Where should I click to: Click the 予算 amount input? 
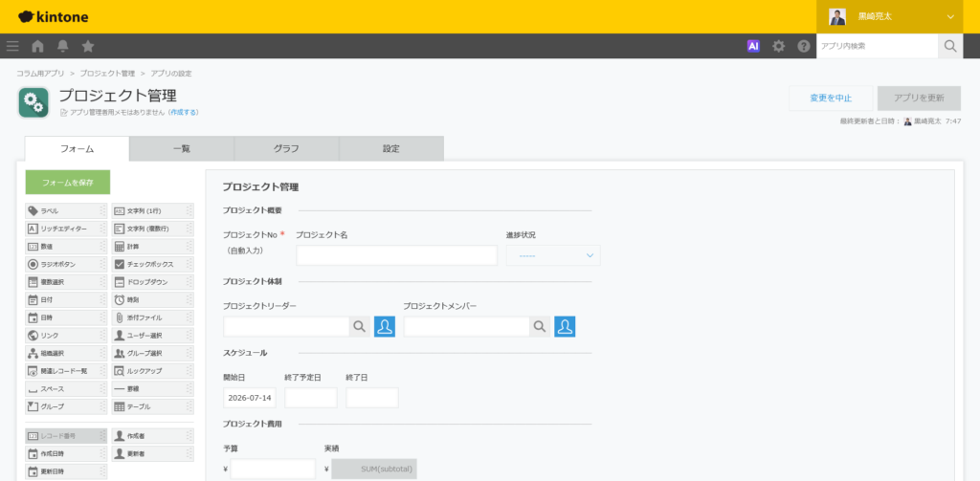click(x=273, y=470)
